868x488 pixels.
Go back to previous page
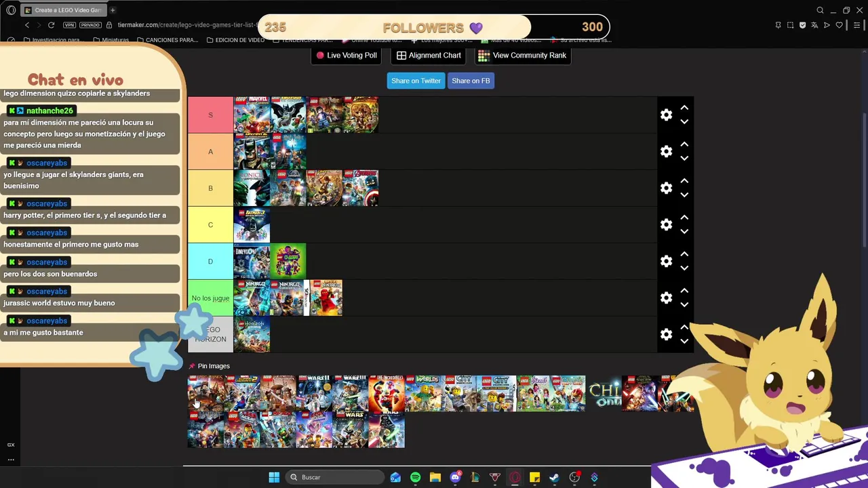click(27, 25)
